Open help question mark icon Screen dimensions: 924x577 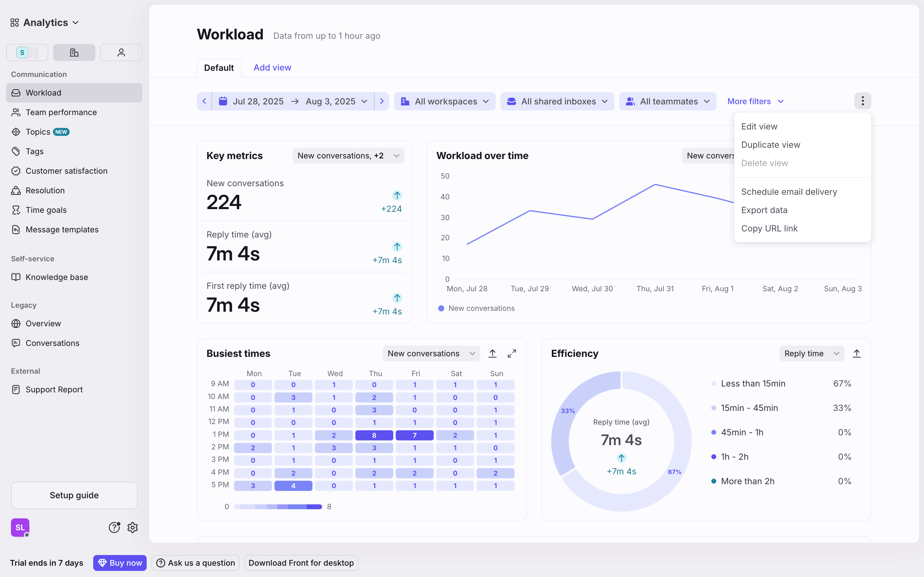(114, 528)
